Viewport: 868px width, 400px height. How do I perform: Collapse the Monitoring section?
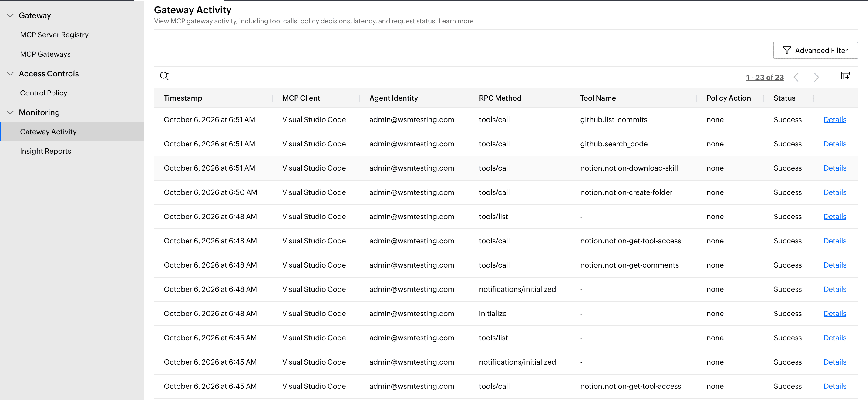pyautogui.click(x=10, y=112)
